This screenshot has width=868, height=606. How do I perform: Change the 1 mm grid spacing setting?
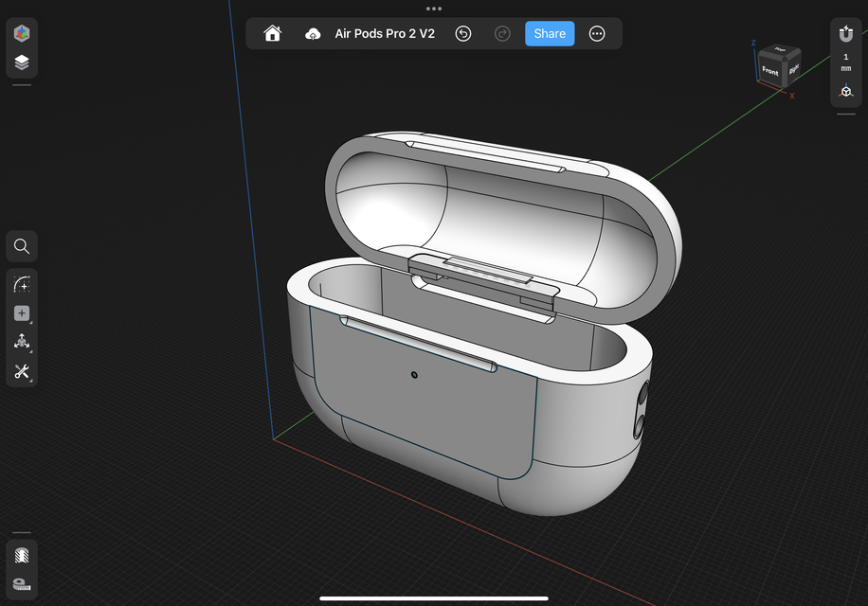click(845, 61)
